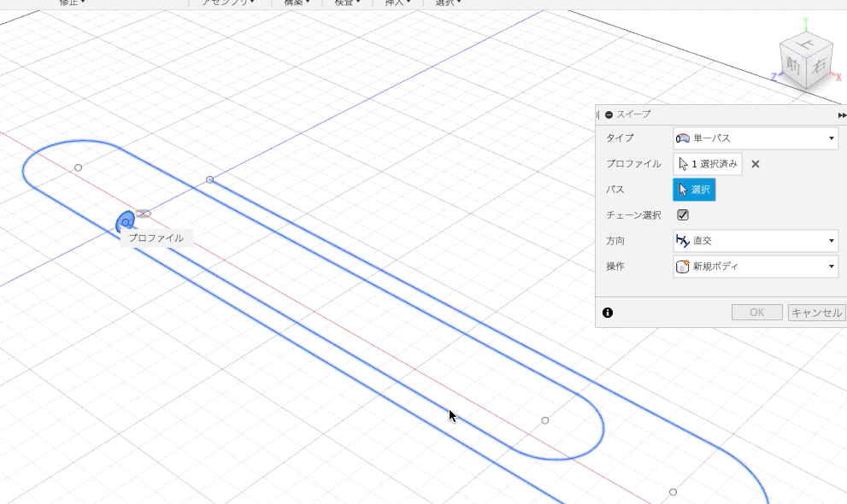This screenshot has width=847, height=504.
Task: Click the 前 face of the ViewCube
Action: [792, 65]
